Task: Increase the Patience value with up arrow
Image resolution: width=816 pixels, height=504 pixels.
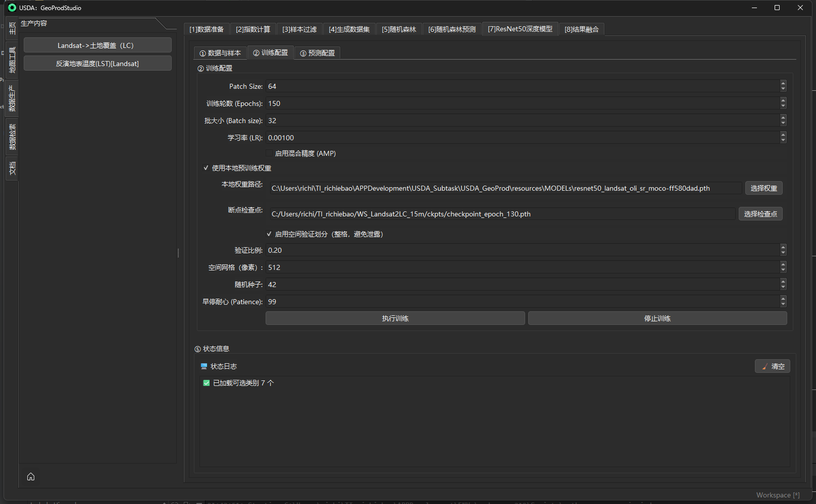Action: pyautogui.click(x=783, y=299)
